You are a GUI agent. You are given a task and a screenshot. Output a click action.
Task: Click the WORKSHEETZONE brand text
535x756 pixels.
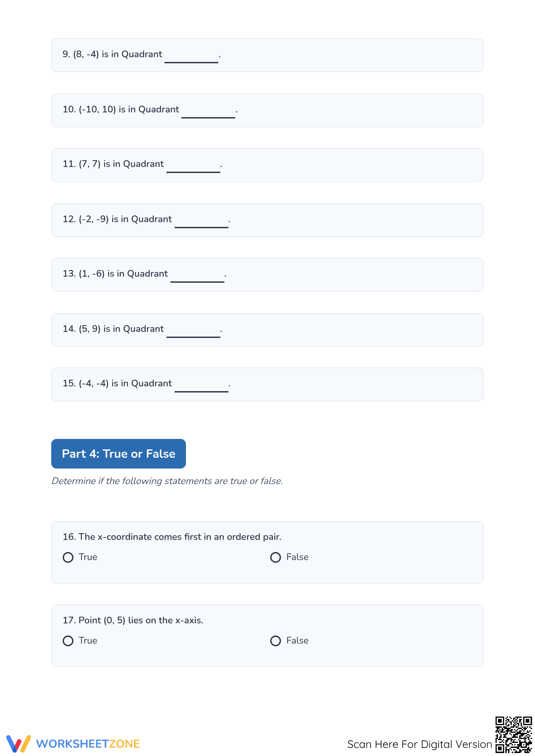tap(88, 744)
